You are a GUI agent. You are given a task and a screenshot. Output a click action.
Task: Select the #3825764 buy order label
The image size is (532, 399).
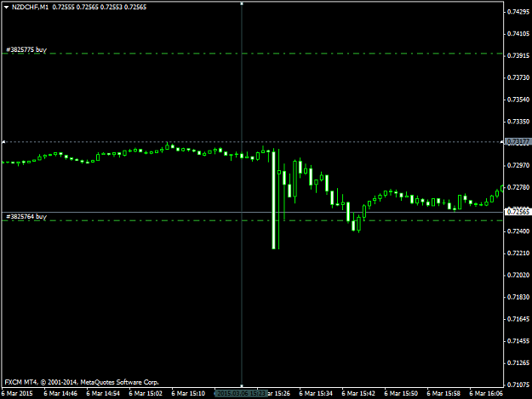26,217
